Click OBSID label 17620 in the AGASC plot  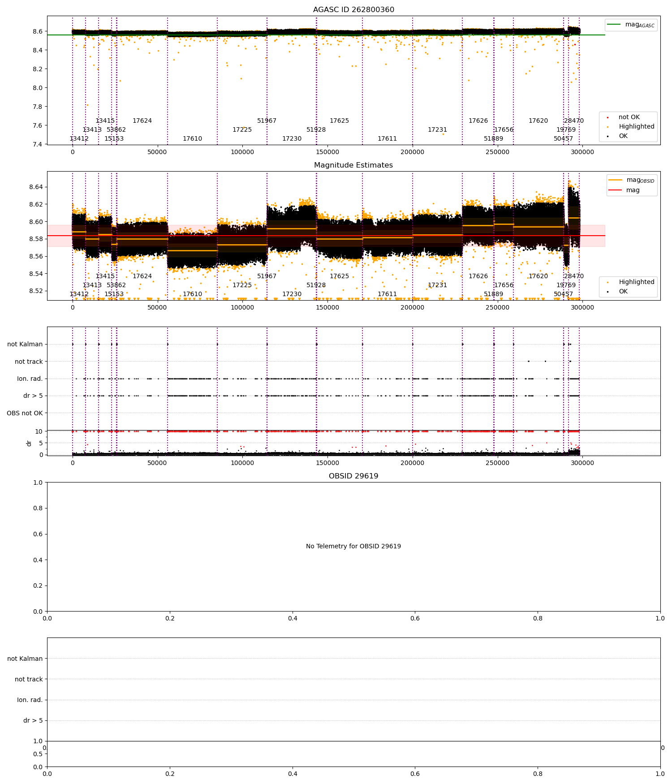point(538,121)
